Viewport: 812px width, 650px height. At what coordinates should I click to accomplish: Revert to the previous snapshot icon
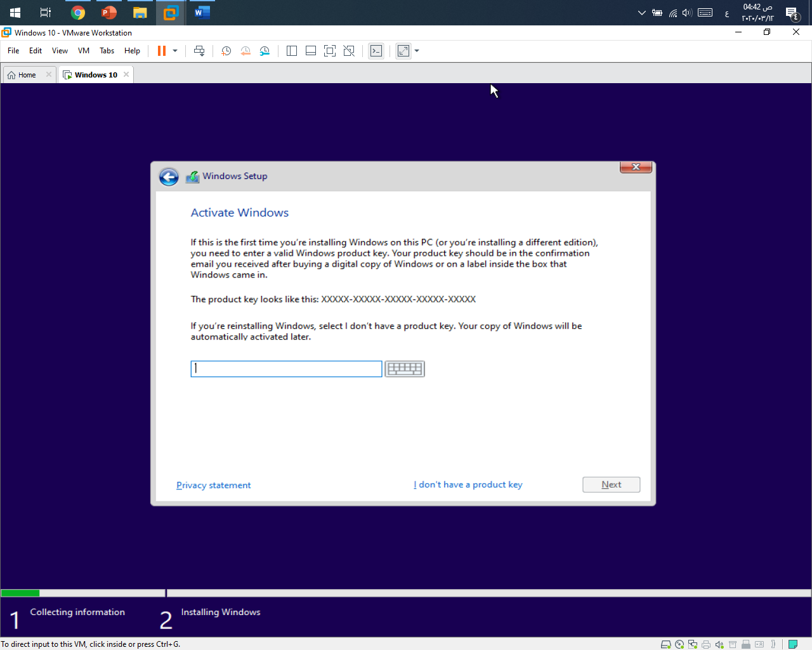246,51
